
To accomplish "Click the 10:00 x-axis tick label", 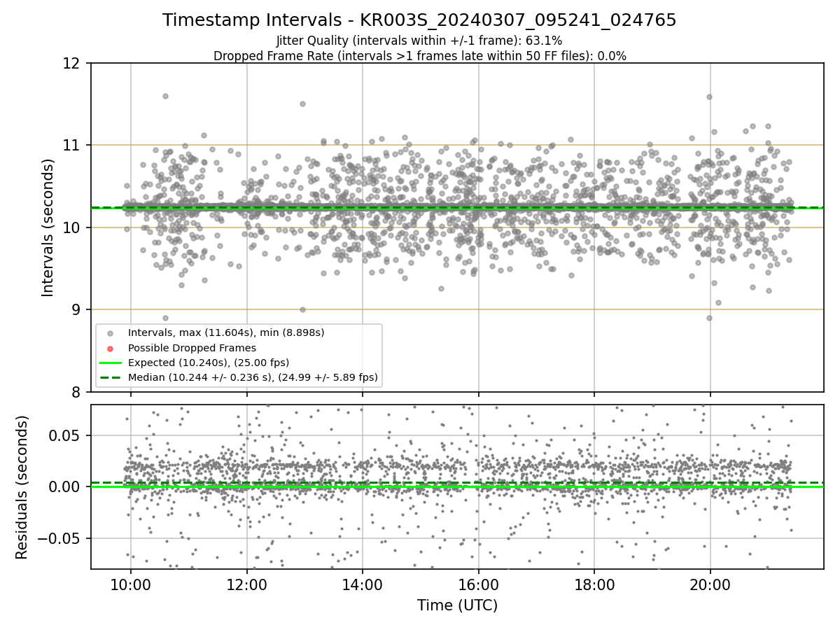I will pos(131,584).
